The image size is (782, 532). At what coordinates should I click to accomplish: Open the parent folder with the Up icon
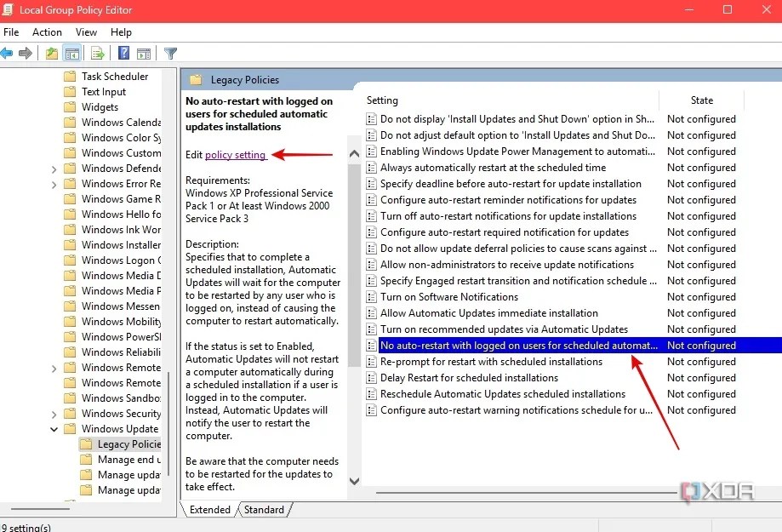(x=51, y=52)
